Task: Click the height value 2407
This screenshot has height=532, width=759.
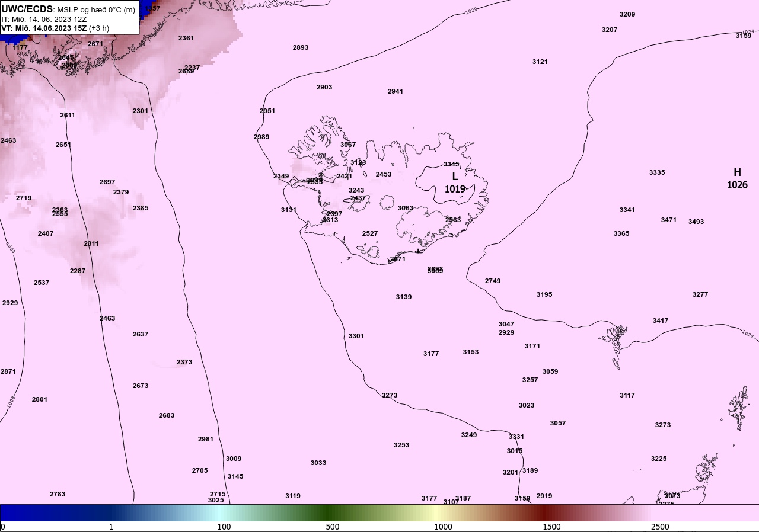Action: (46, 233)
